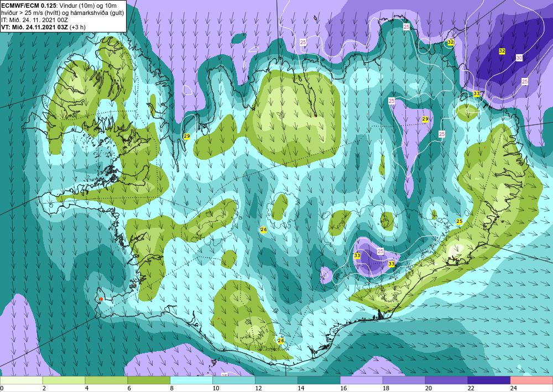Select the 14–16 m/s dark teal legend swatch
Image resolution: width=553 pixels, height=392 pixels.
coord(319,380)
